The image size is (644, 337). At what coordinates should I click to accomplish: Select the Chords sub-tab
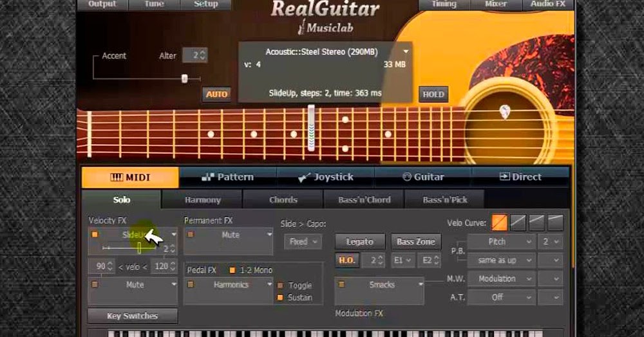pos(283,199)
